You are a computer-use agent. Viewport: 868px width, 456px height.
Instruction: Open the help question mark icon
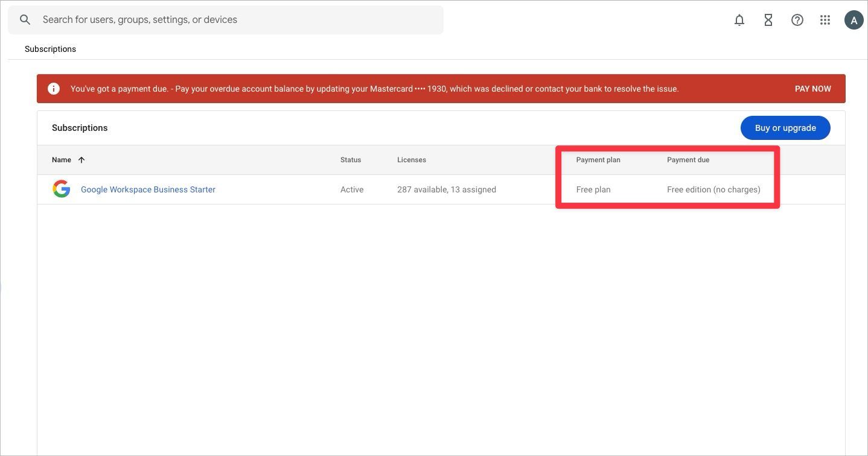click(797, 20)
